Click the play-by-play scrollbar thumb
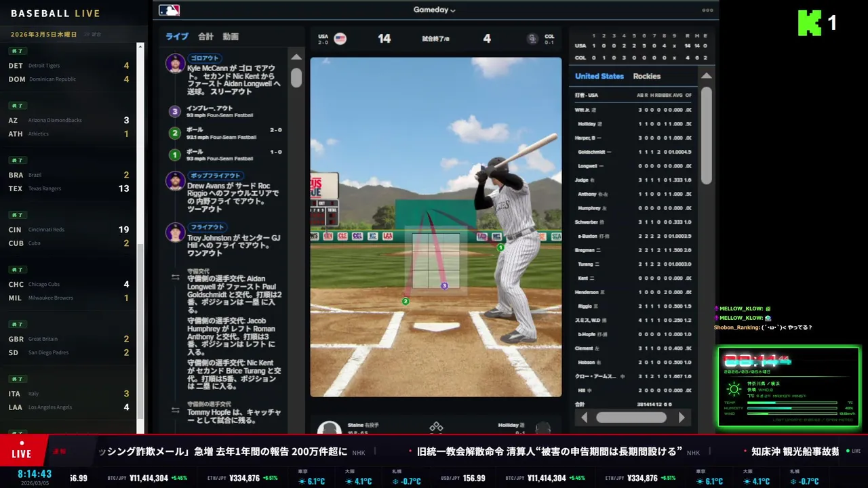This screenshot has width=868, height=488. tap(296, 77)
